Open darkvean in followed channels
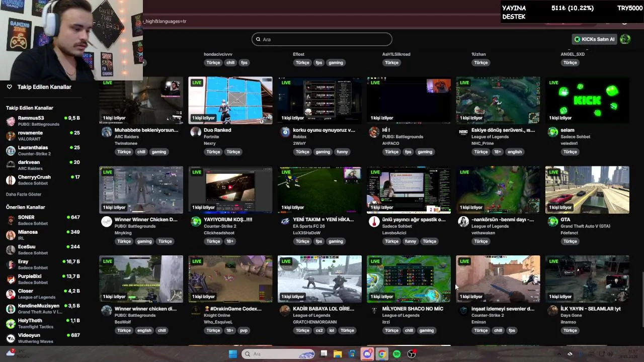 click(43, 165)
